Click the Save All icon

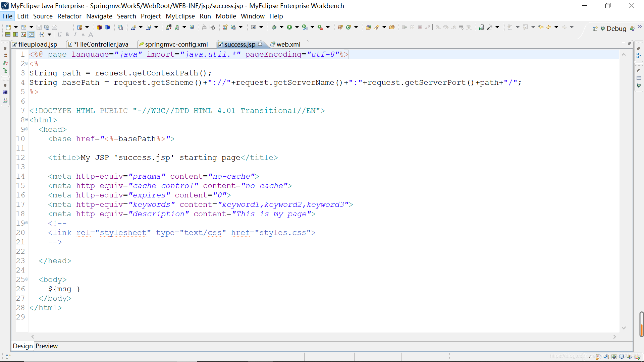click(47, 27)
